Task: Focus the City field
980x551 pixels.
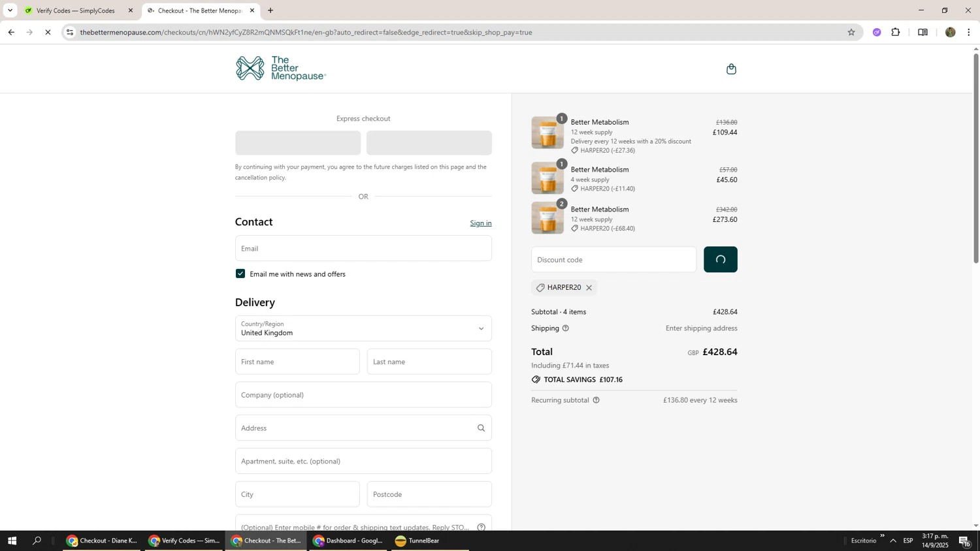Action: pyautogui.click(x=297, y=495)
